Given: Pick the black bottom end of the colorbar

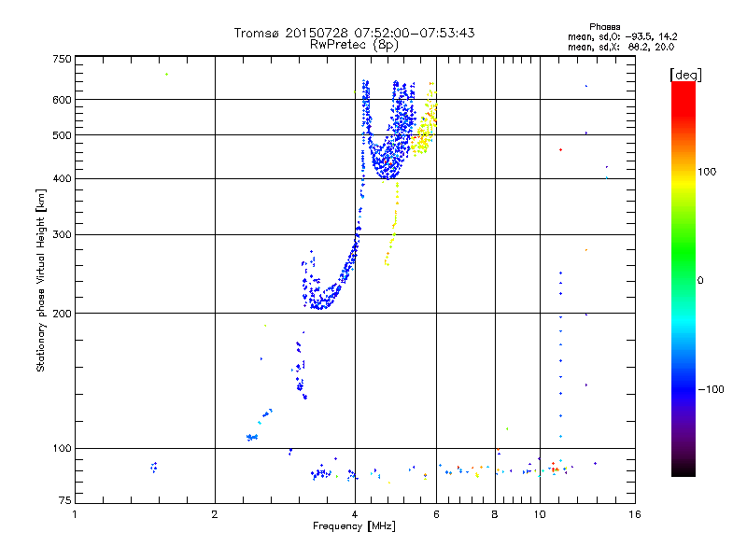Looking at the screenshot, I should coord(684,470).
